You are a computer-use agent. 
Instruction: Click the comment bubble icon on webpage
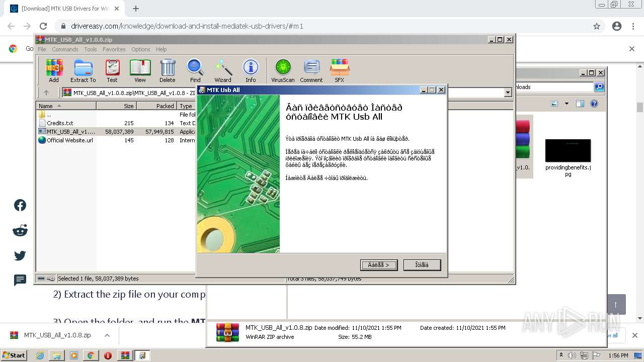coord(20,281)
